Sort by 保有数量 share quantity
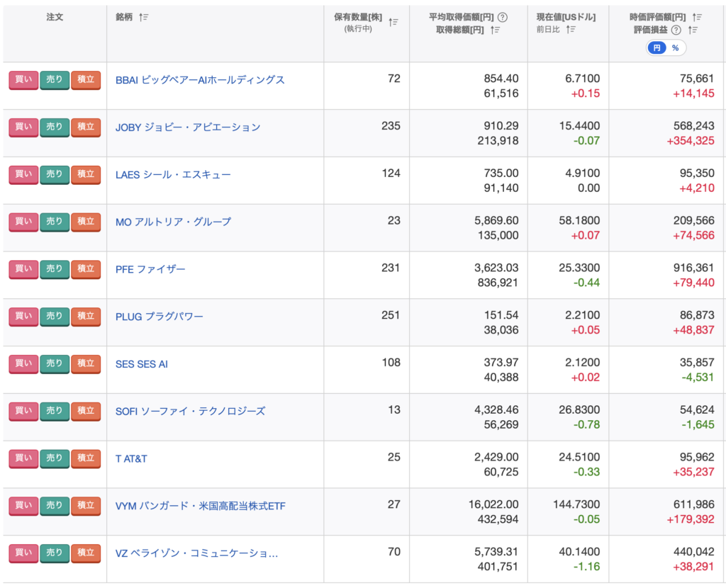Viewport: 726px width, 588px height. 393,22
